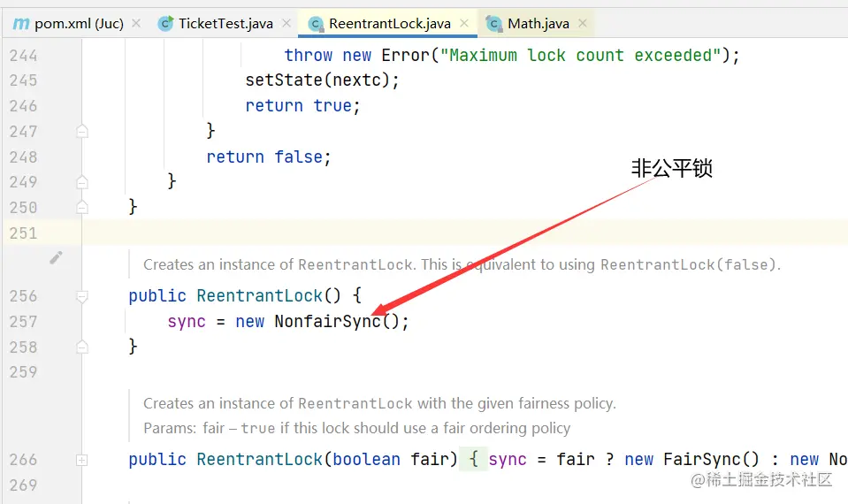This screenshot has height=504, width=848.
Task: Collapse the code block ending at line 249
Action: coord(82,182)
